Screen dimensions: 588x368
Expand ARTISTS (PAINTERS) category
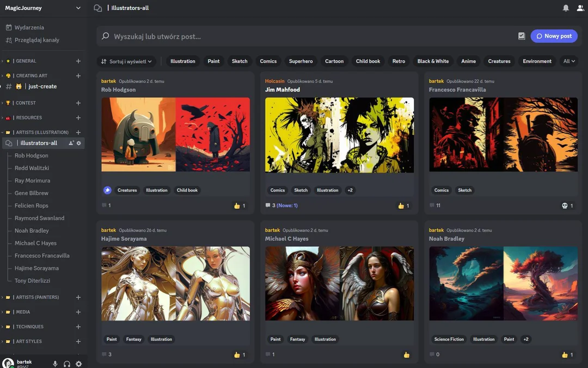coord(37,297)
